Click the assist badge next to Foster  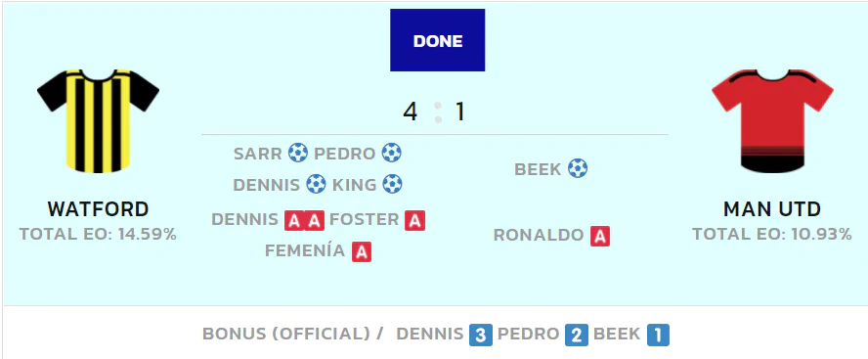(x=415, y=220)
